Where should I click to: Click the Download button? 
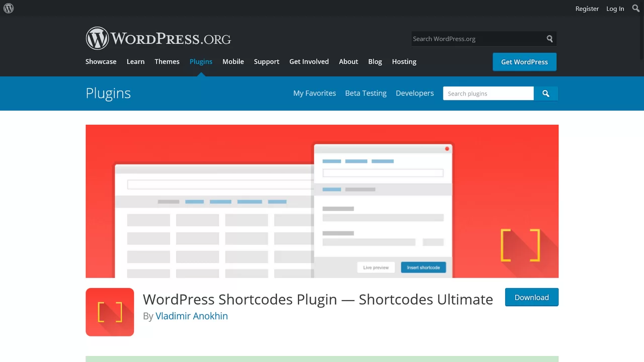(x=532, y=297)
